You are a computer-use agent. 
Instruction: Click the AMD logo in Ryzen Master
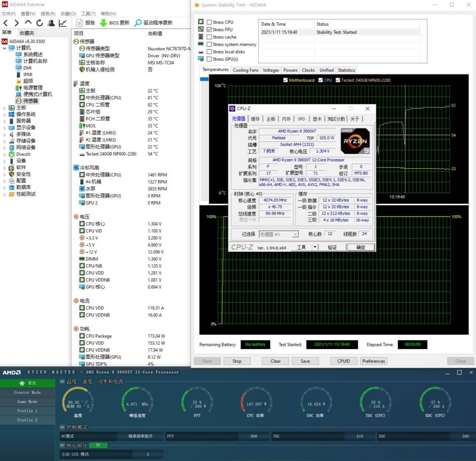point(12,372)
